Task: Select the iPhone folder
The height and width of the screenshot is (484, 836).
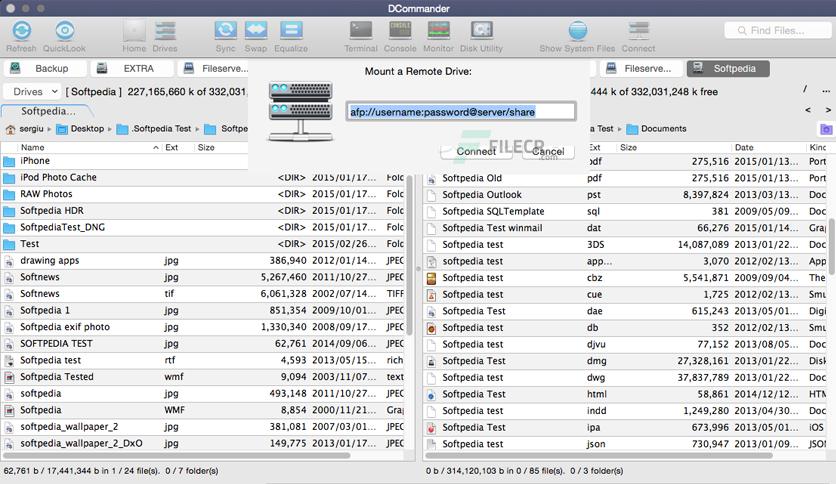Action: 125,161
